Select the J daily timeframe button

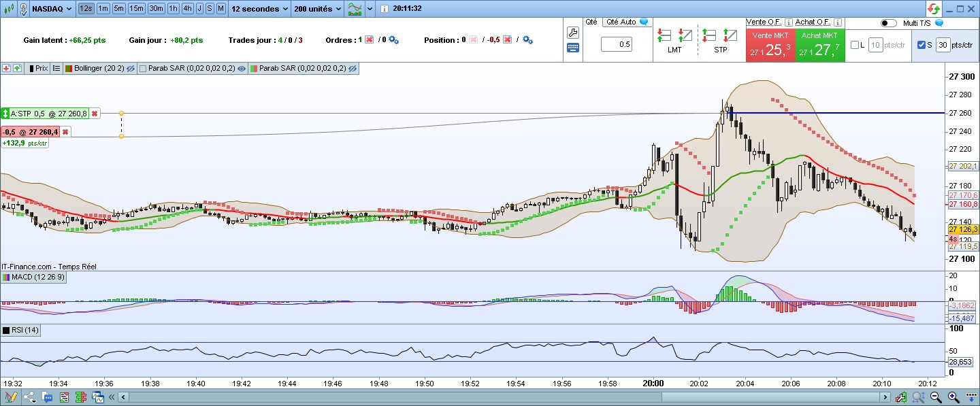[199, 9]
